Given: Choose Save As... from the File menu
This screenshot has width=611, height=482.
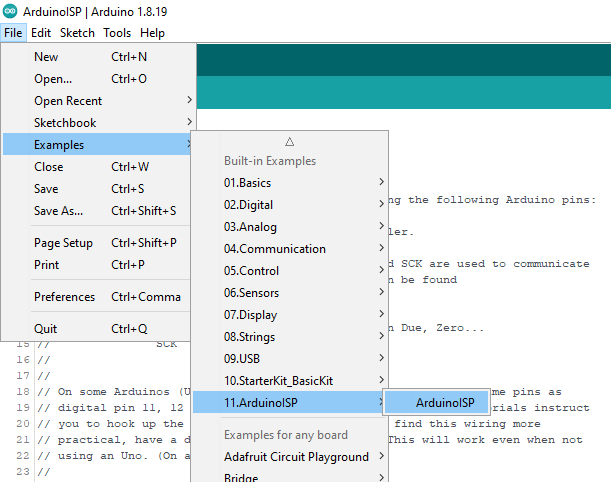Looking at the screenshot, I should [97, 211].
